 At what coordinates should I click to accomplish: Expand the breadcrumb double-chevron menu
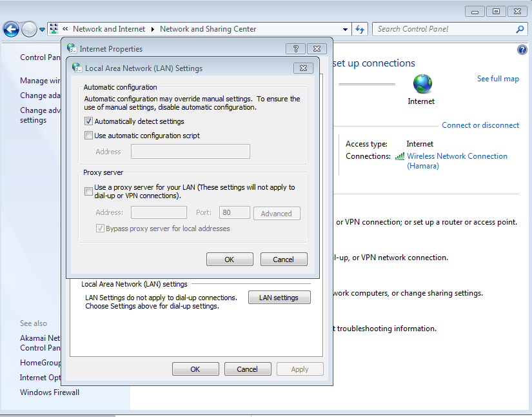point(65,29)
